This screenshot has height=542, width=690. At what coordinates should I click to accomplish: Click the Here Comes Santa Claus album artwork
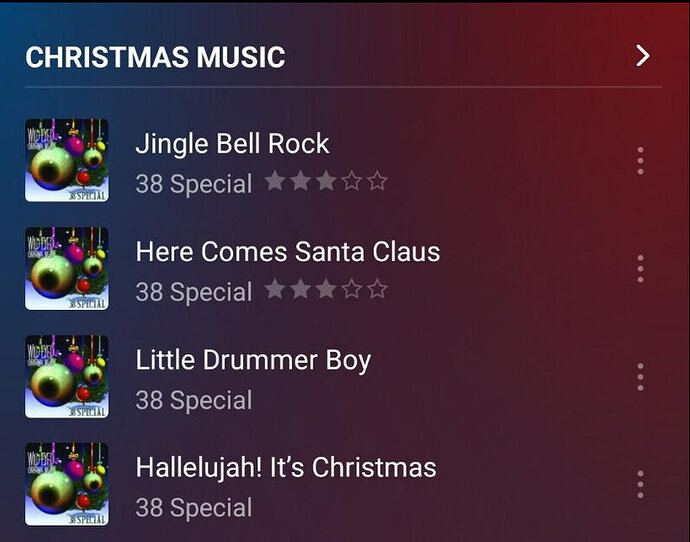point(66,268)
